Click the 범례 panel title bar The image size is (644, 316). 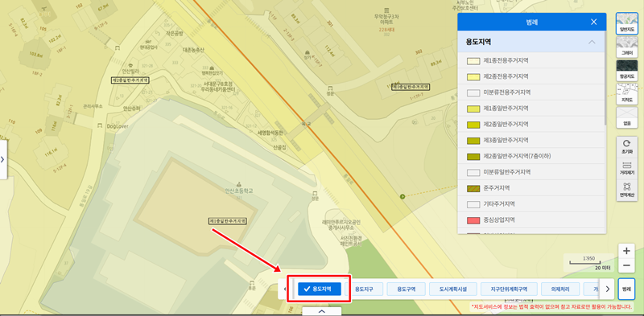pos(532,23)
